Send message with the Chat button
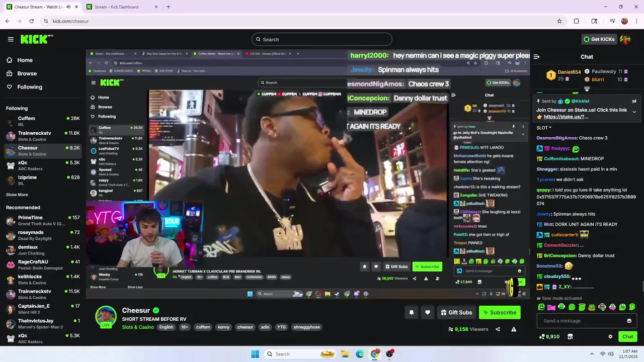Screen dimensions: 644x362 [628, 336]
